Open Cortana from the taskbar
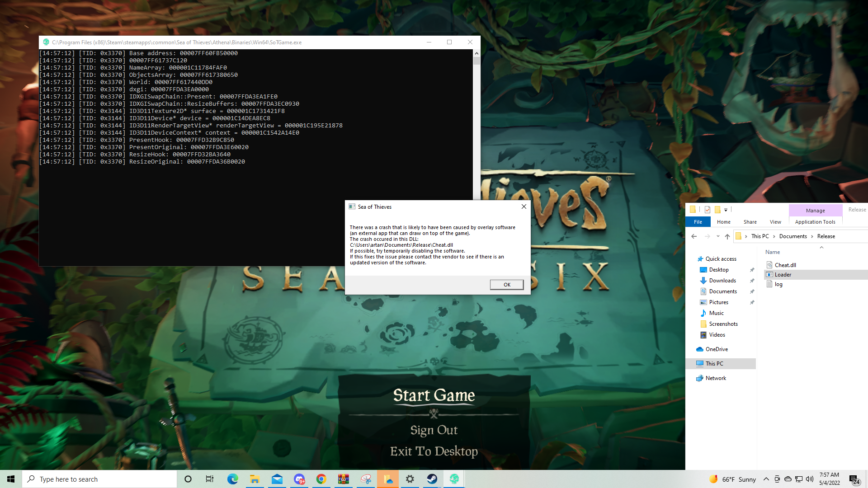Screen dimensions: 868x488 click(188, 479)
